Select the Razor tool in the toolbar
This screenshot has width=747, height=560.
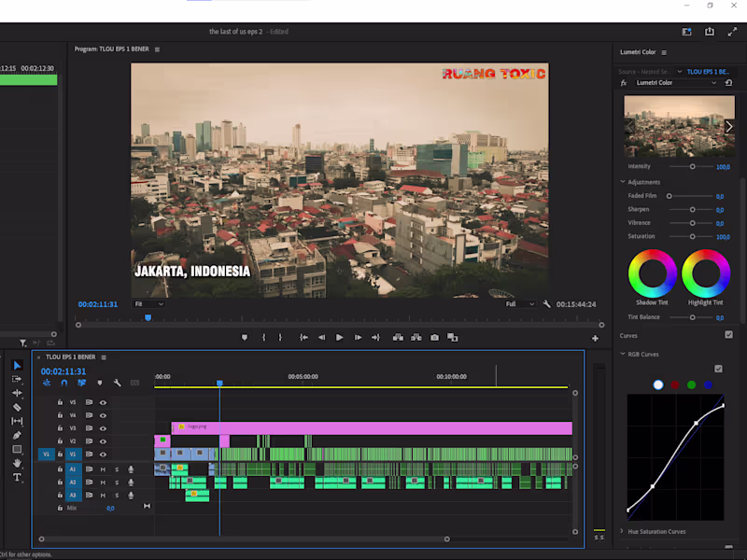pos(17,407)
